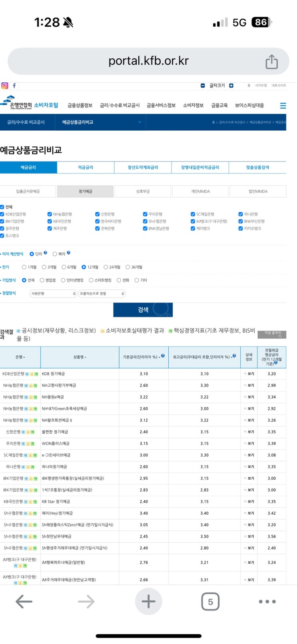Image resolution: width=297 pixels, height=644 pixels.
Task: Expand the 예금상품금리비교 breadcrumb dropdown
Action: coord(140,122)
